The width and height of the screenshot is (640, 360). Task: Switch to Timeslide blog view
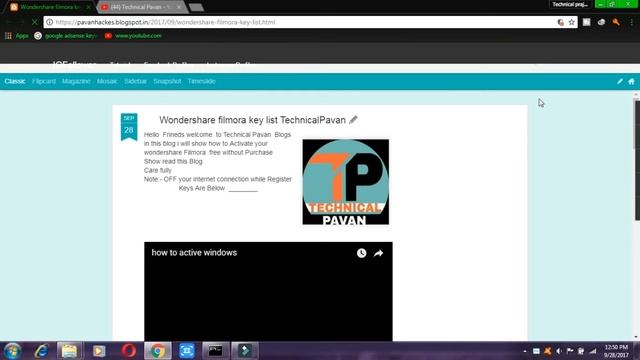202,81
